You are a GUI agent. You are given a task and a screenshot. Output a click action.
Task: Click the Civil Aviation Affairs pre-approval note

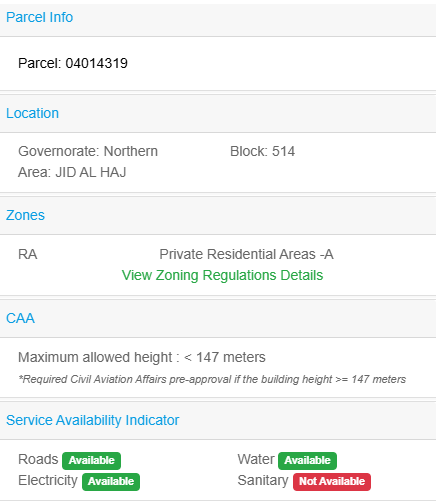pos(212,379)
